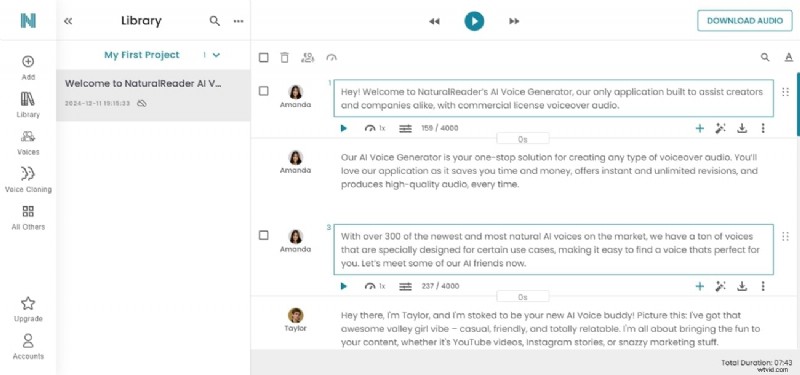
Task: Click the 'Hey there, I'm Taylor' paragraph text
Action: [551, 329]
